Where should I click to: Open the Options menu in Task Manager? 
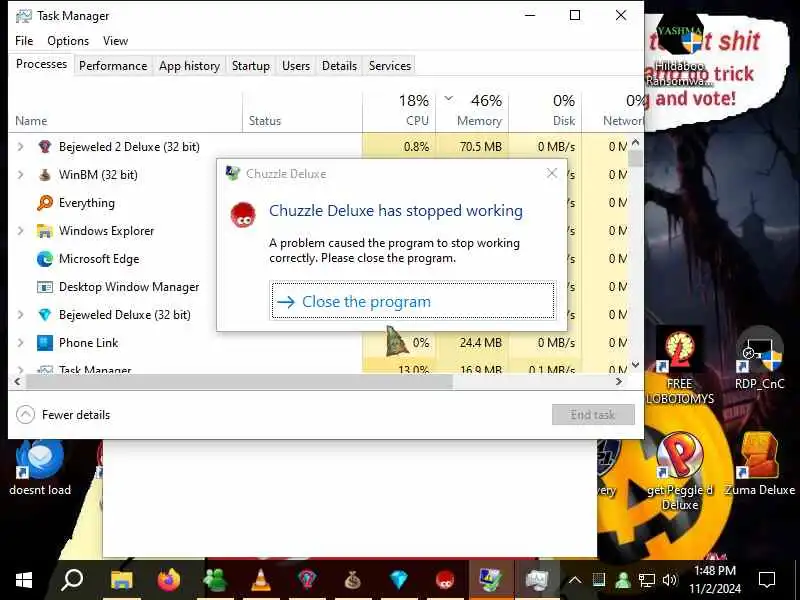tap(68, 41)
